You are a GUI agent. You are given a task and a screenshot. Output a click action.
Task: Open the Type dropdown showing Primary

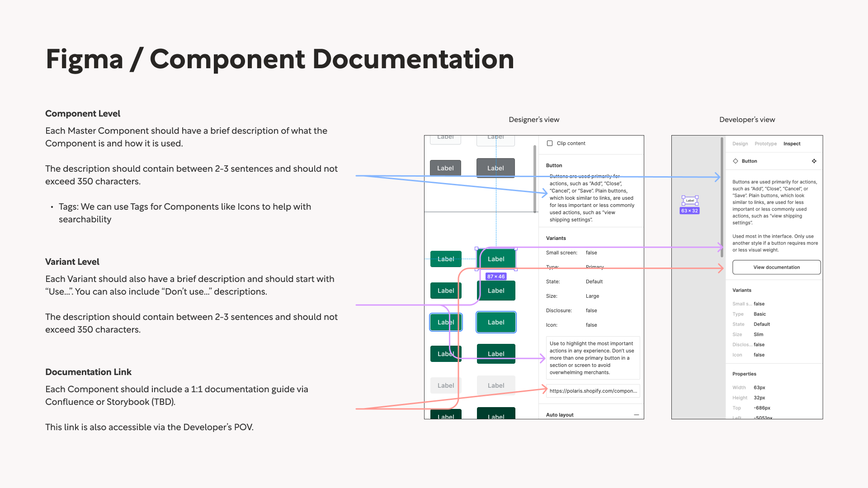(594, 267)
